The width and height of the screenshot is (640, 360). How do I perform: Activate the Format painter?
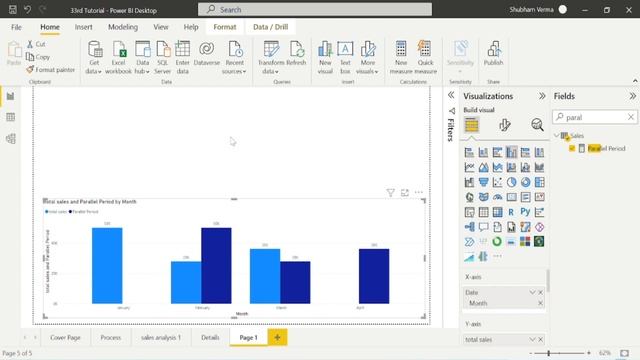[51, 70]
